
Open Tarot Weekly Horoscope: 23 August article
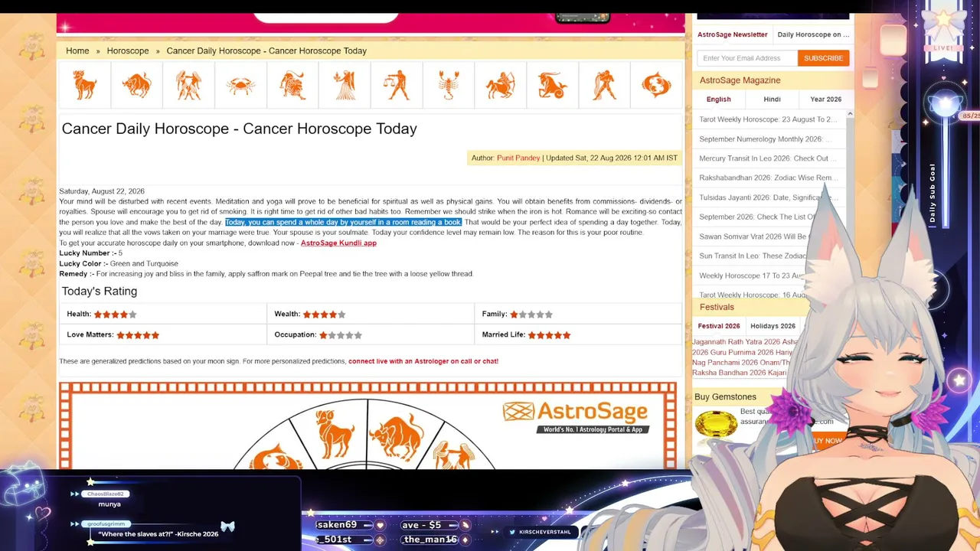[768, 119]
